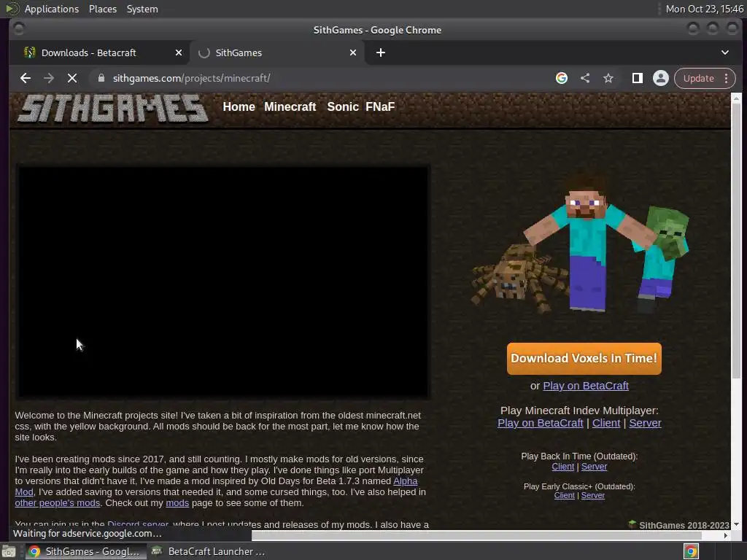747x560 pixels.
Task: Open Chrome's three-dot menu
Action: (727, 78)
